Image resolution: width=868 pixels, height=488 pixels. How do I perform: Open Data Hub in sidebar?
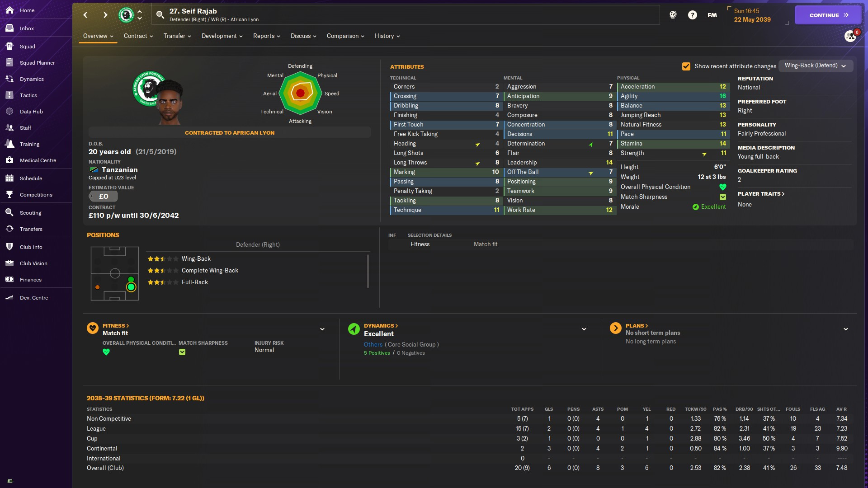[31, 112]
